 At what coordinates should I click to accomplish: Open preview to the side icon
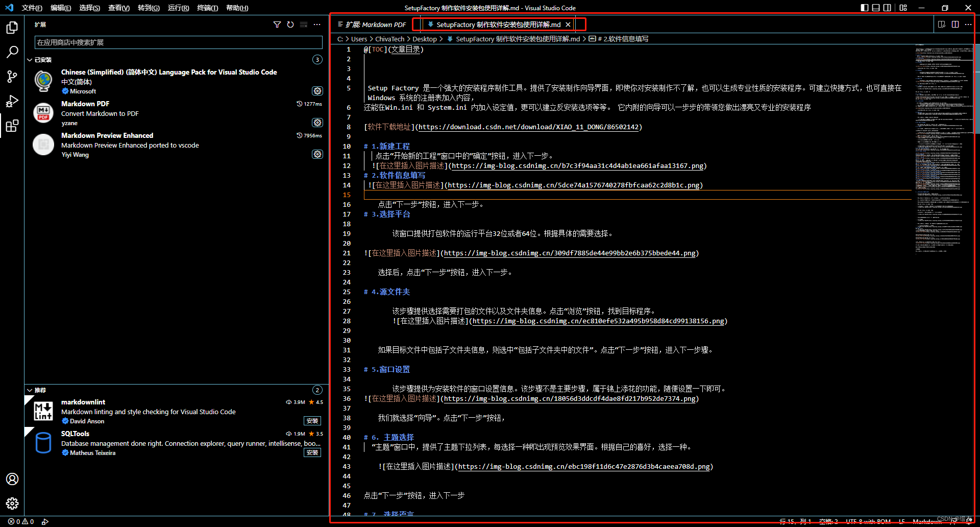pyautogui.click(x=942, y=25)
